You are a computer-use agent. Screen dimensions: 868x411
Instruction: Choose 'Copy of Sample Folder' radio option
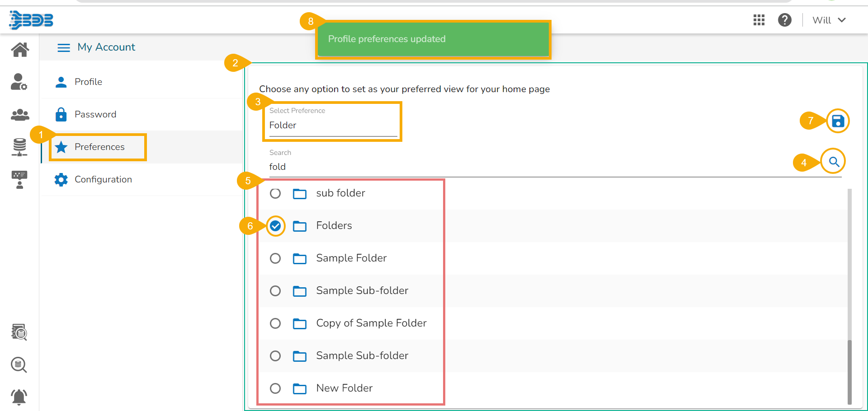(275, 323)
